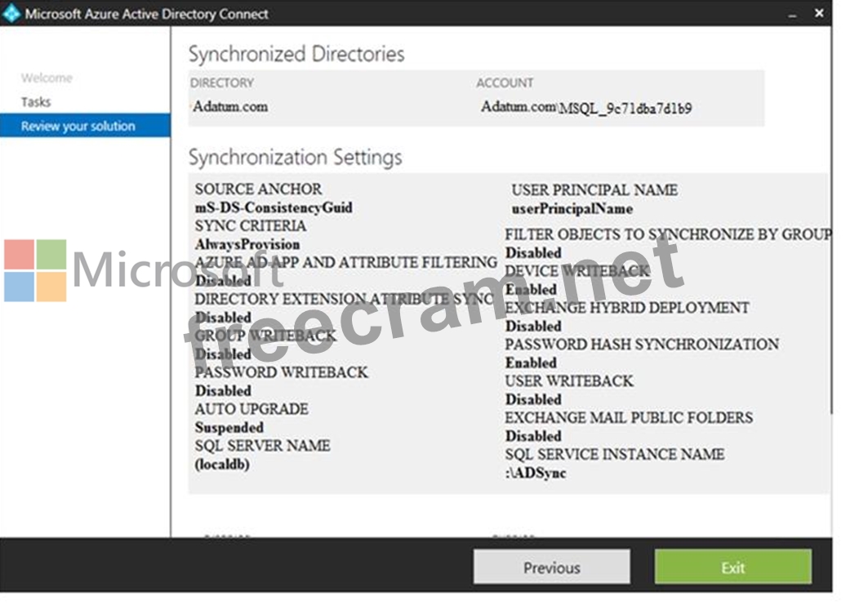Click the SYNC CRITERIA label
This screenshot has height=614, width=868.
pyautogui.click(x=250, y=226)
